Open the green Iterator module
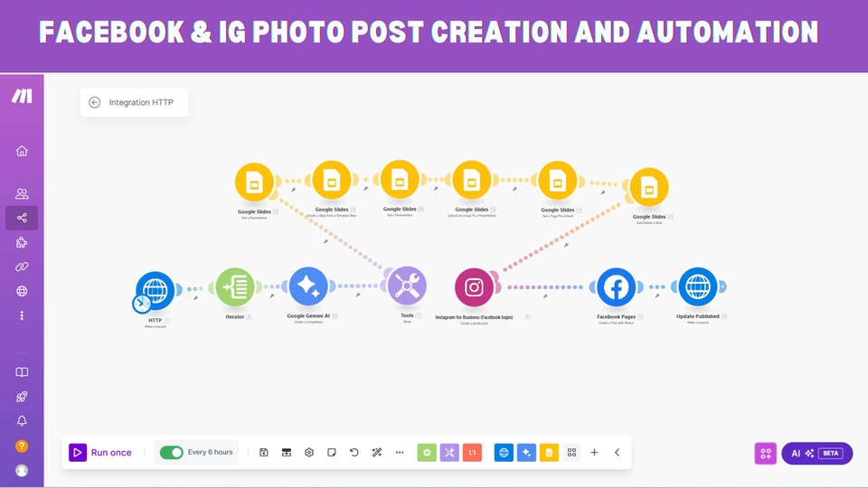This screenshot has height=488, width=868. click(235, 286)
